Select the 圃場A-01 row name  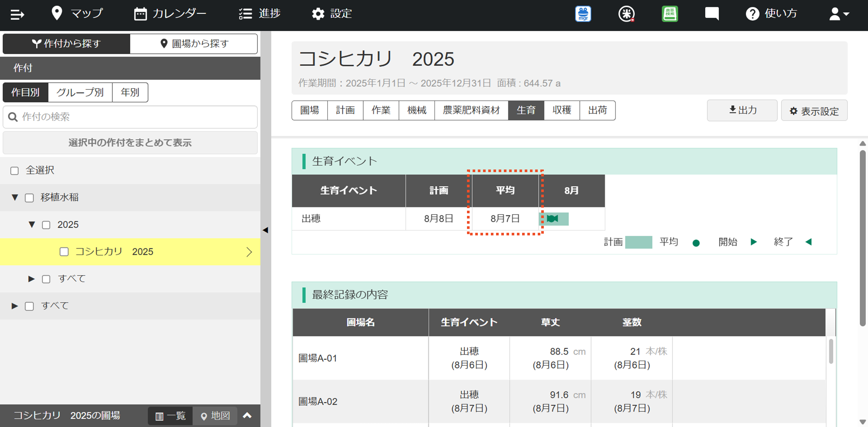pos(318,359)
